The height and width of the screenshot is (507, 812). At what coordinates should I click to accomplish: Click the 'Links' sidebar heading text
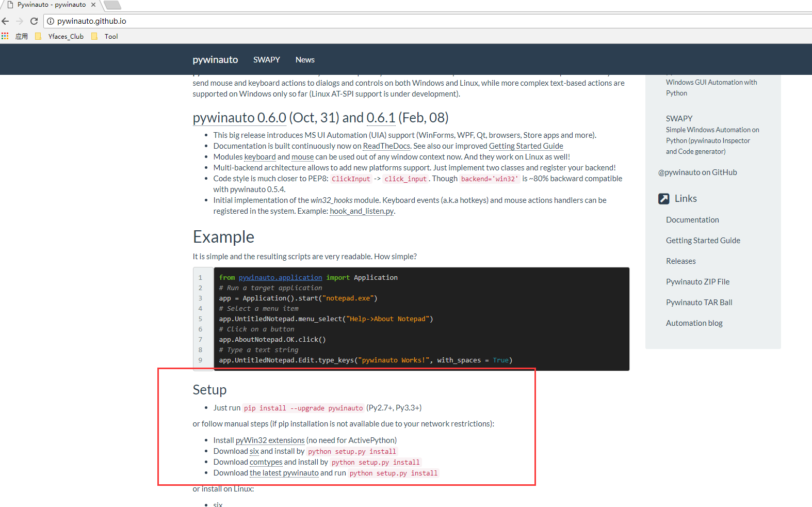(x=686, y=199)
